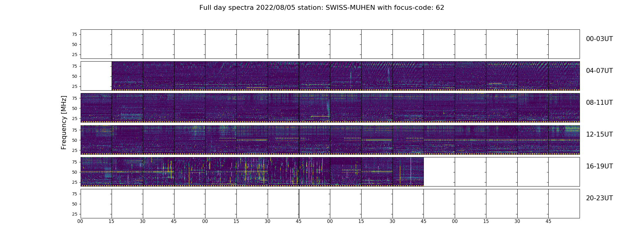The height and width of the screenshot is (245, 644).
Task: Click the '04-07UT' row label
Action: click(599, 71)
